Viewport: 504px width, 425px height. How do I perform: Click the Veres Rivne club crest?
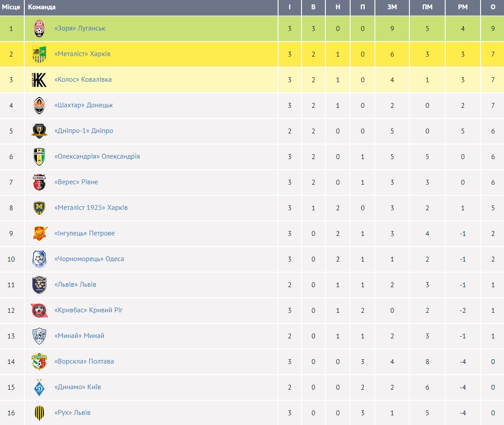(x=39, y=182)
